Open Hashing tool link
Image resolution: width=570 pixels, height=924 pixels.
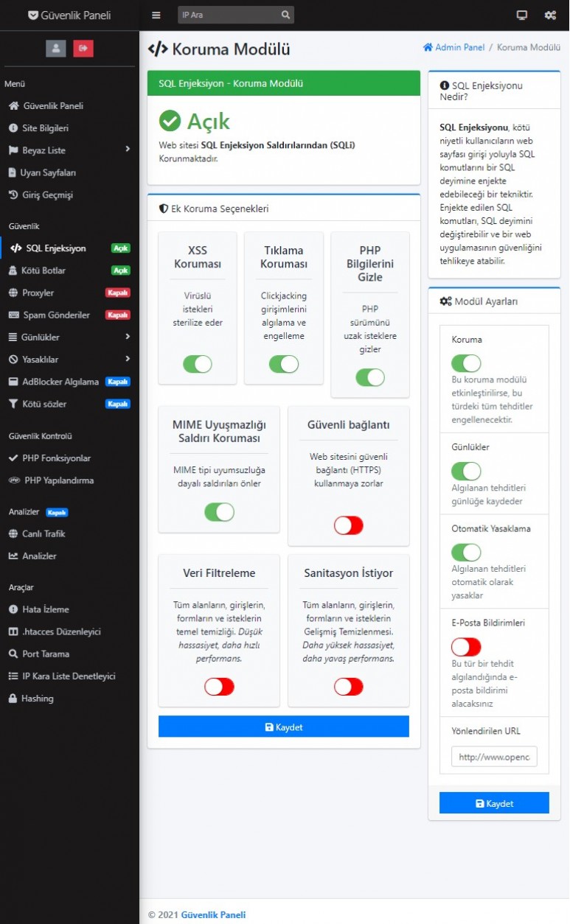click(70, 698)
